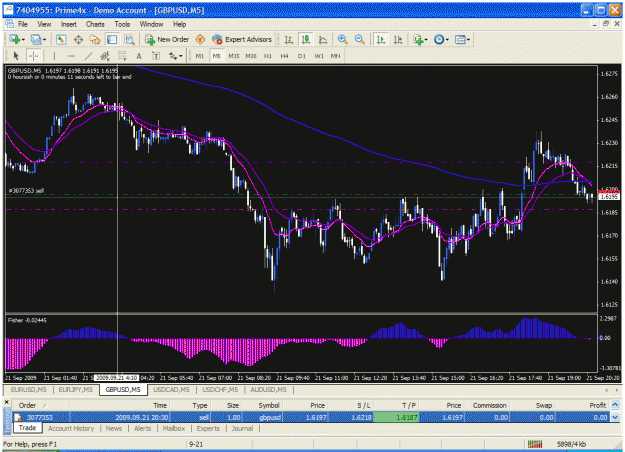Select the EURUSD,M5 chart tab
Viewport: 625px width, 452px height.
(29, 390)
